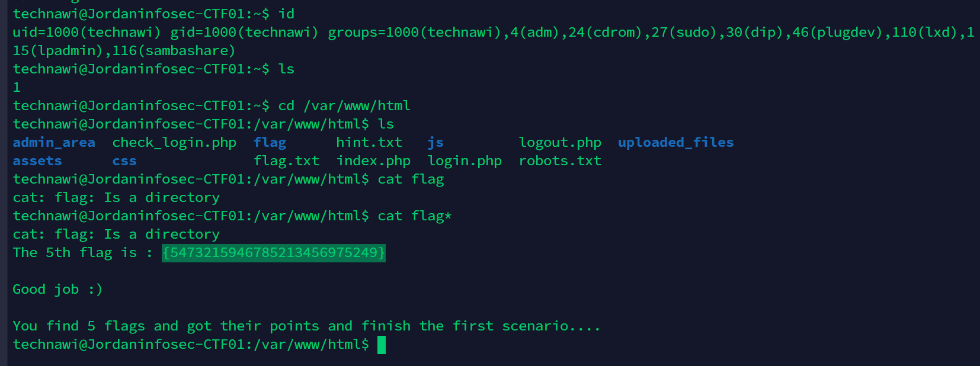Viewport: 980px width, 366px height.
Task: Click the uploaded_files directory name
Action: (675, 143)
